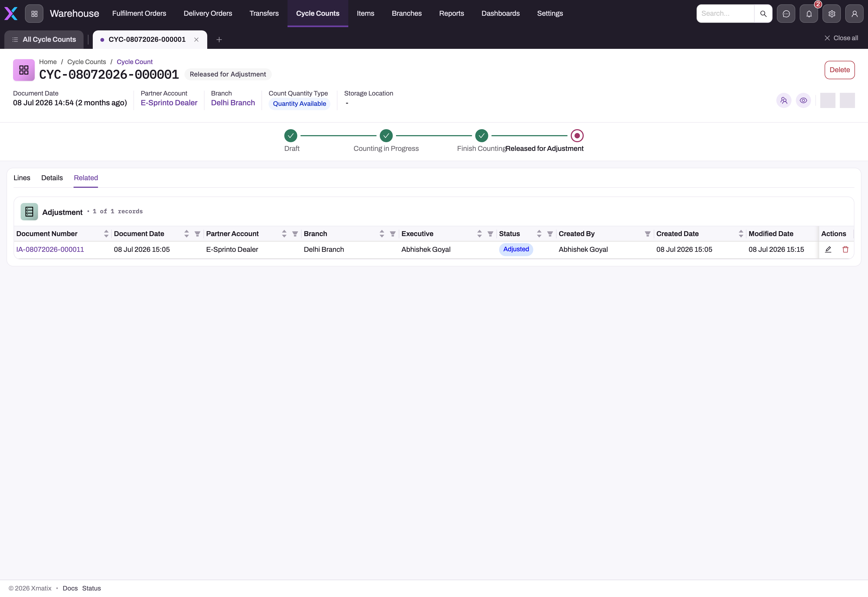This screenshot has height=597, width=868.
Task: Toggle the eye watch icon
Action: (803, 100)
